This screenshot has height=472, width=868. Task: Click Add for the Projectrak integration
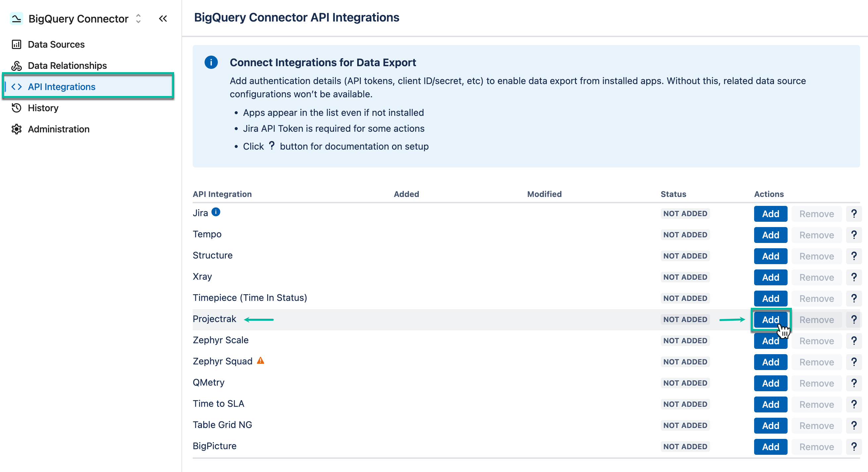click(x=771, y=319)
